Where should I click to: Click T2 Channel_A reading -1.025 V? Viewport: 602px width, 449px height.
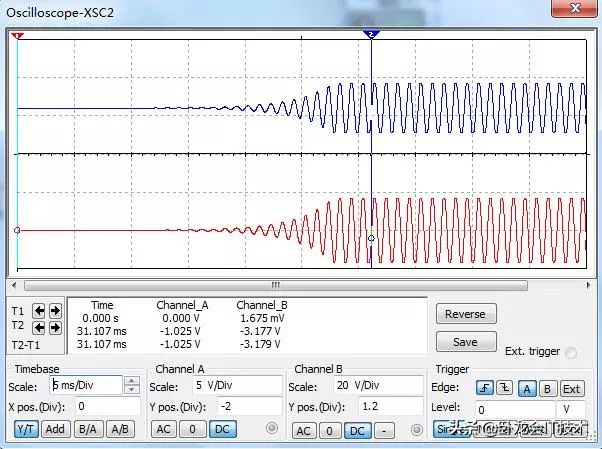pyautogui.click(x=180, y=331)
